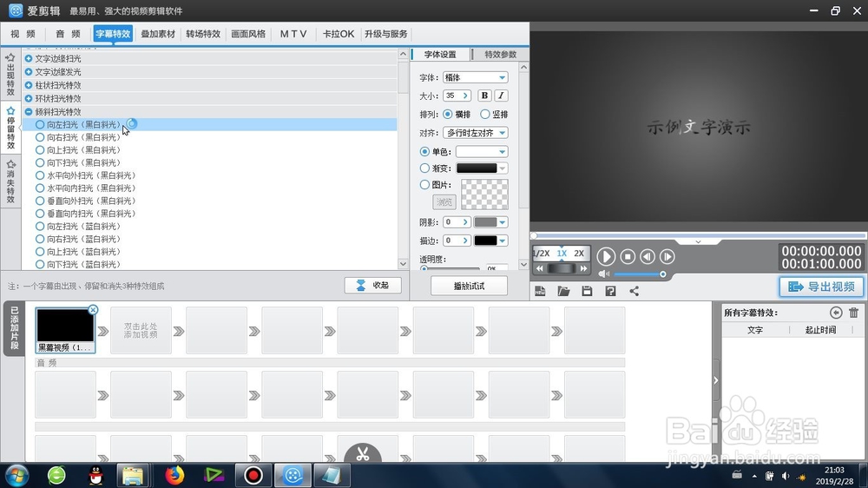Save project with floppy icon
The width and height of the screenshot is (868, 488).
click(587, 291)
